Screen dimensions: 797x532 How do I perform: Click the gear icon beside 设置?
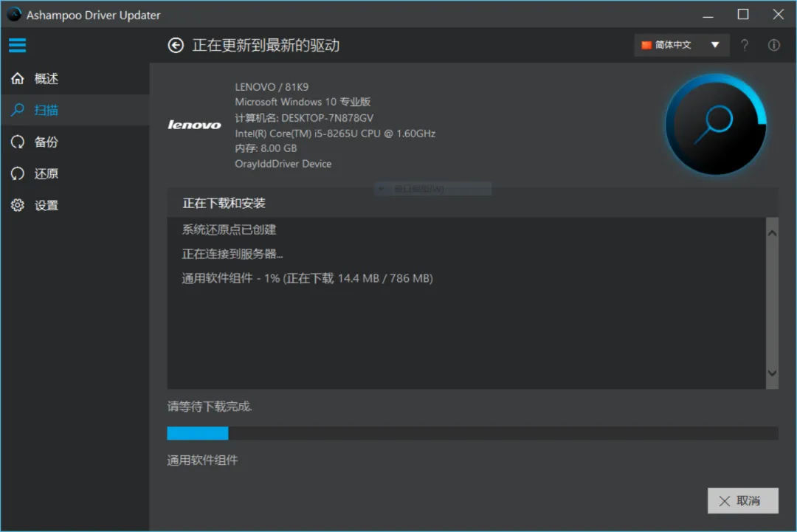coord(18,205)
